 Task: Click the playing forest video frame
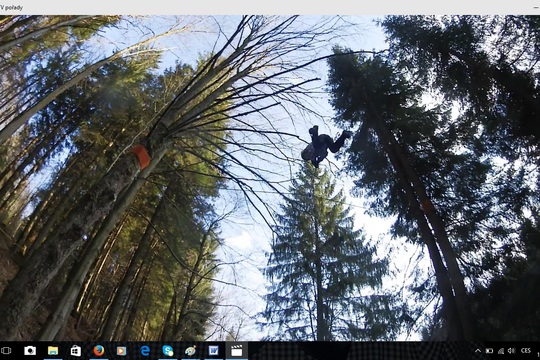click(x=270, y=178)
